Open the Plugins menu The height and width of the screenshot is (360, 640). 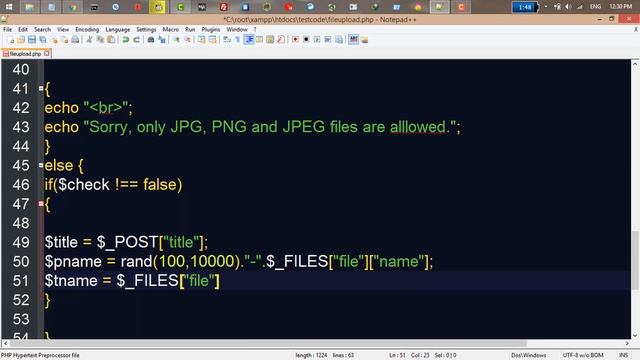click(x=211, y=29)
